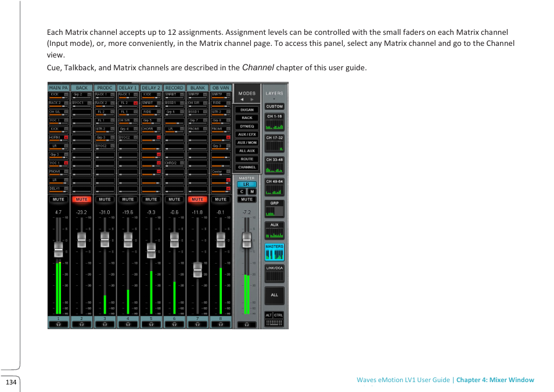Switch to ROUTE mode

(247, 159)
